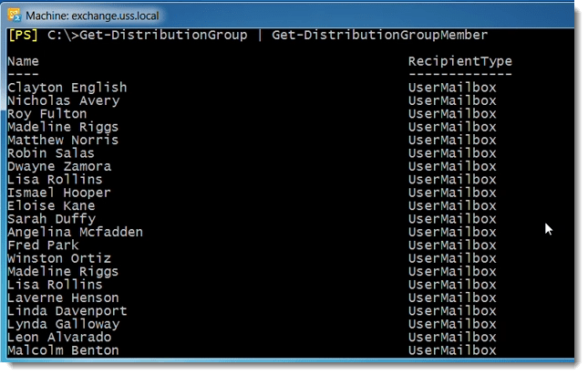Click the Name column header
The height and width of the screenshot is (376, 588).
23,61
